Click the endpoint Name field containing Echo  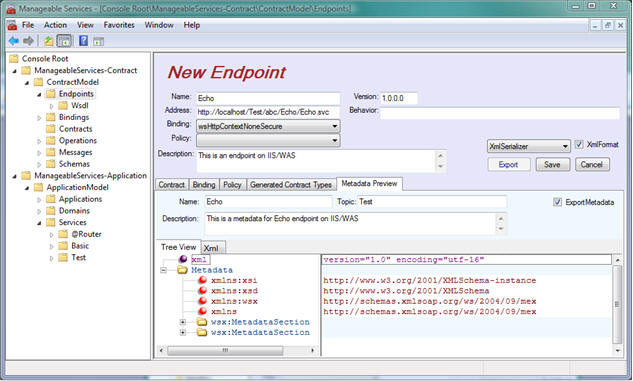pos(268,98)
